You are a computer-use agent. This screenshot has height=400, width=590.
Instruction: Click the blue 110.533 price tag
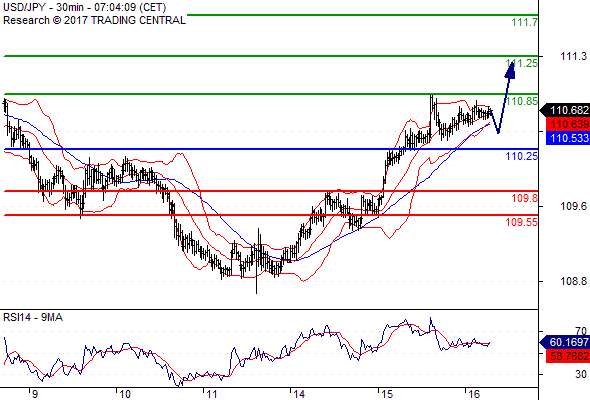(x=568, y=138)
